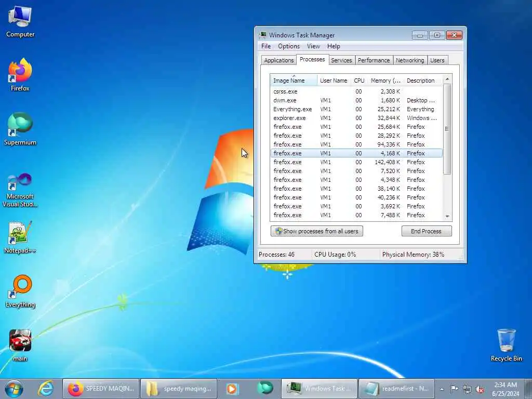Select the main desktop icon
Viewport: 532px width, 399px height.
pyautogui.click(x=20, y=345)
